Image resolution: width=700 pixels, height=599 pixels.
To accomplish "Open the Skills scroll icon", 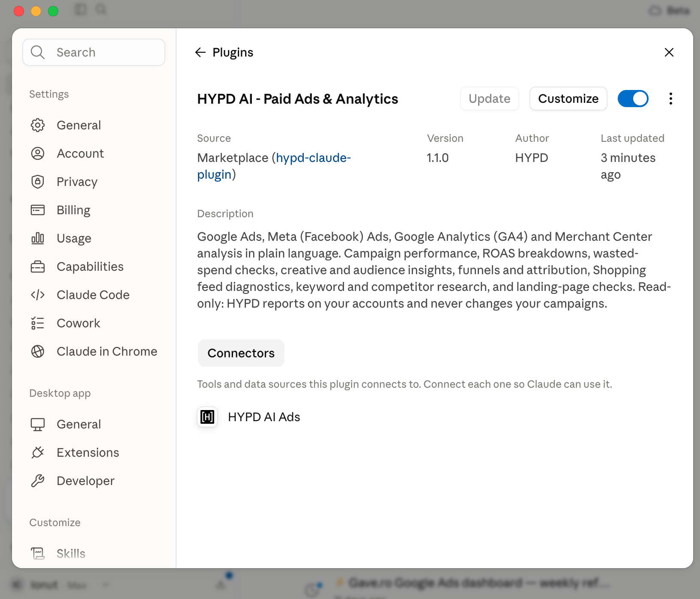I will [x=38, y=554].
